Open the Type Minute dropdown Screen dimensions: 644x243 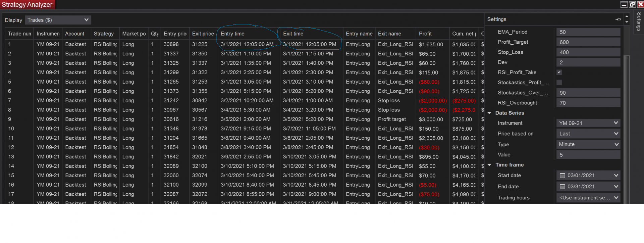tap(588, 144)
